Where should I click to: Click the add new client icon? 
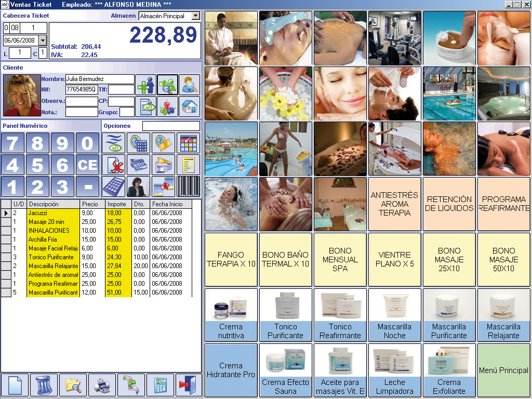(145, 85)
